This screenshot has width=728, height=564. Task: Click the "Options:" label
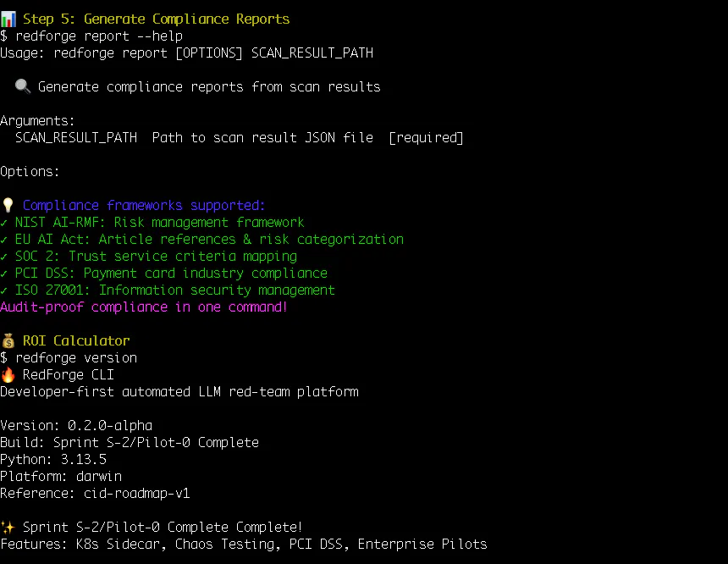coord(30,171)
